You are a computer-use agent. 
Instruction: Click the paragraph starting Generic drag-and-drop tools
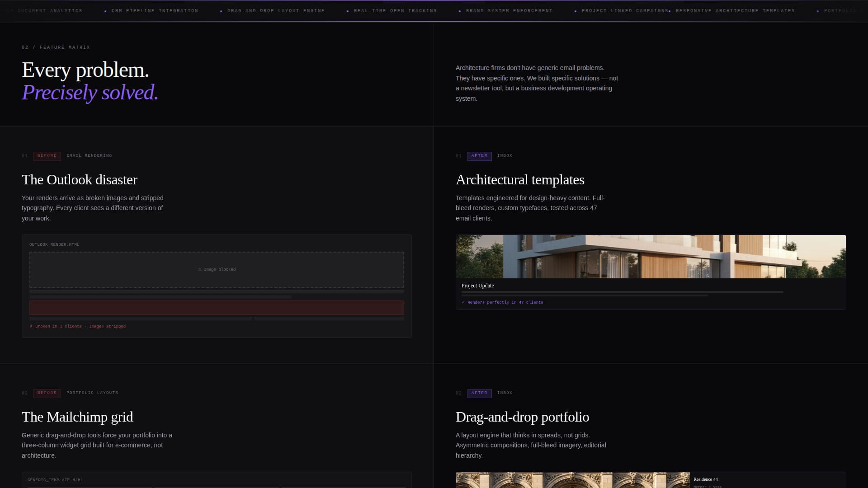tap(97, 446)
